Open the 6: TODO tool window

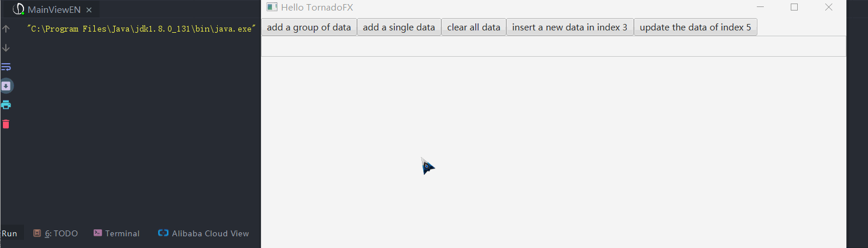coord(56,233)
